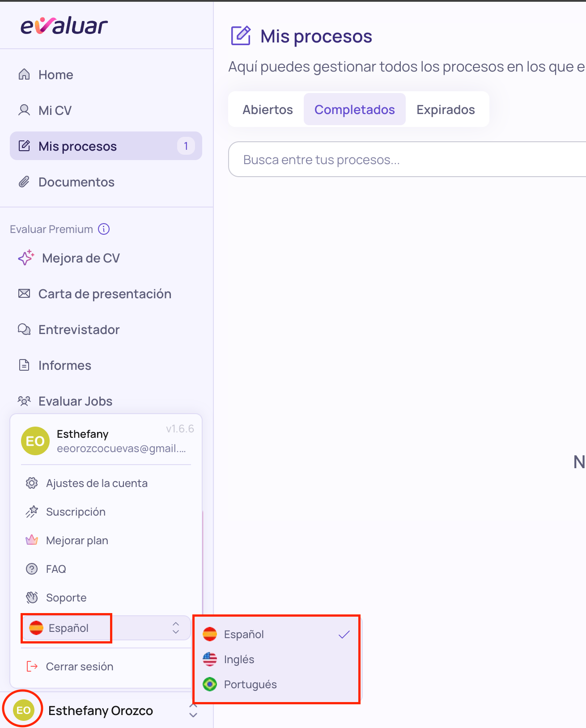Open the Entrevistador chat icon
Screen dimensions: 586x728
pos(24,330)
